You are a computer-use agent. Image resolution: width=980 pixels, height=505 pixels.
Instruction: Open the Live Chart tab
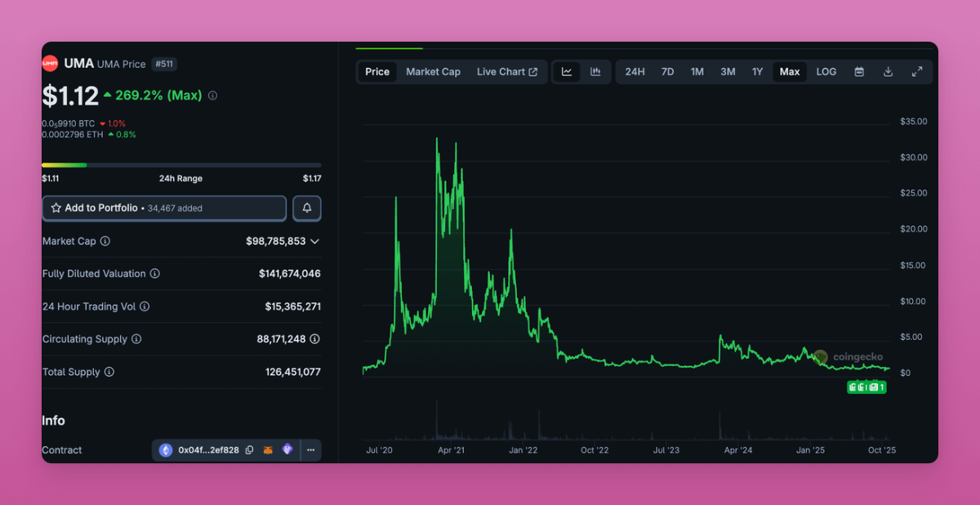[x=507, y=72]
